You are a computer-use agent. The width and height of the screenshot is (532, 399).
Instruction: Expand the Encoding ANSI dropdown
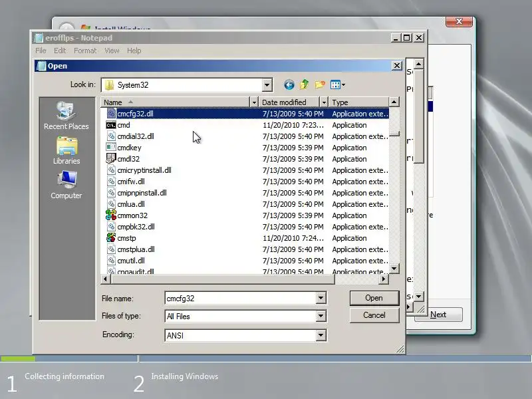tap(321, 336)
